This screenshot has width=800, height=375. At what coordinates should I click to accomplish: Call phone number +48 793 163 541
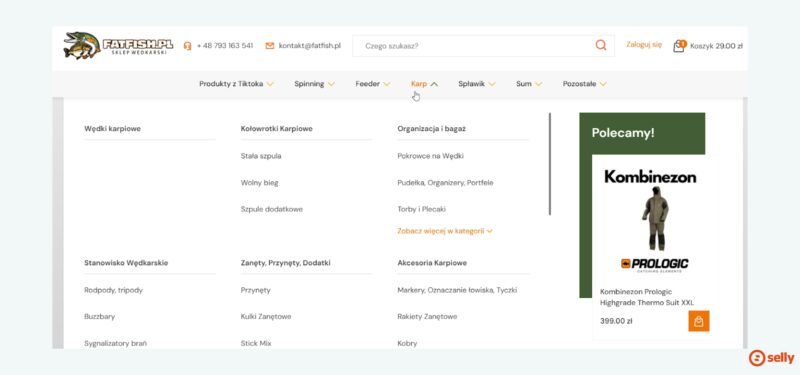(224, 45)
